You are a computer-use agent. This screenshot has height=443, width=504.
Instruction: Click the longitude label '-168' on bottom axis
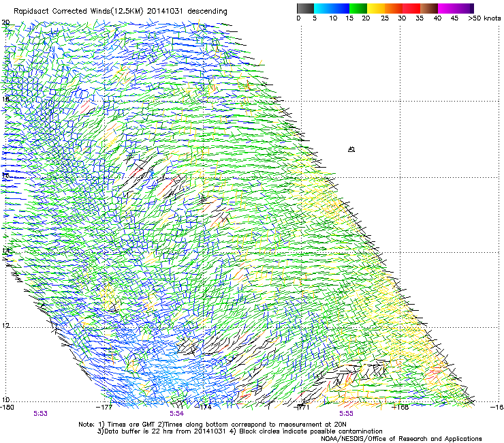click(400, 408)
